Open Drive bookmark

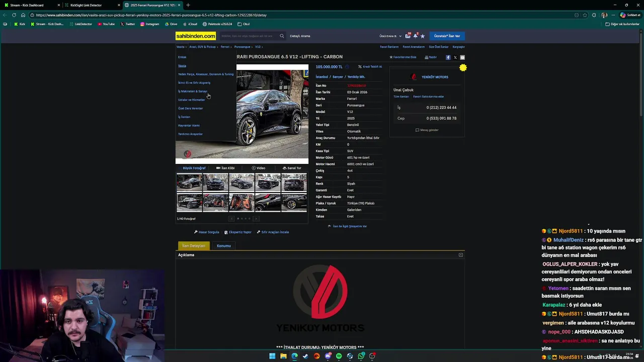tap(171, 24)
